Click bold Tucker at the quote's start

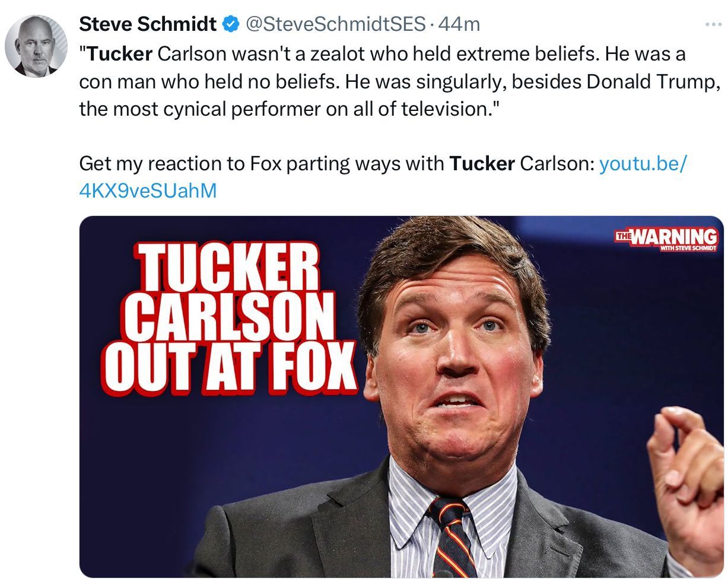pyautogui.click(x=120, y=54)
